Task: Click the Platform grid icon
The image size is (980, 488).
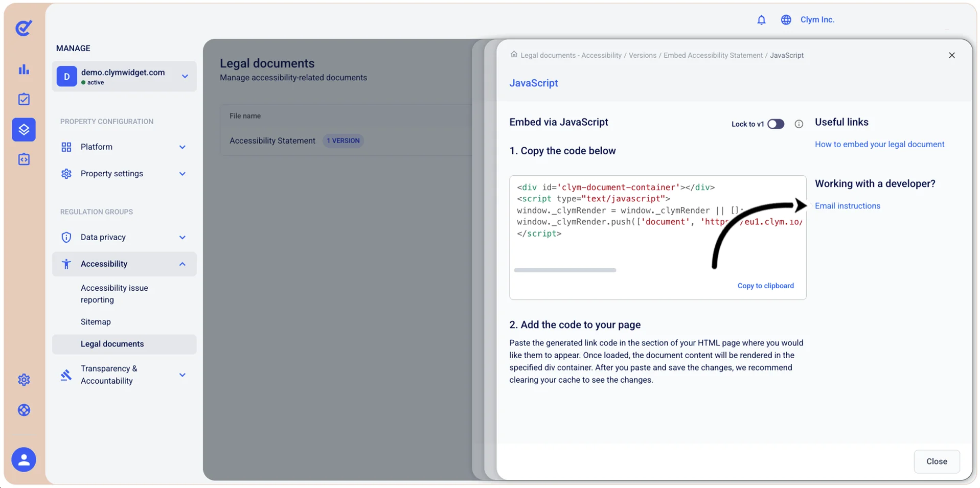Action: click(x=66, y=147)
